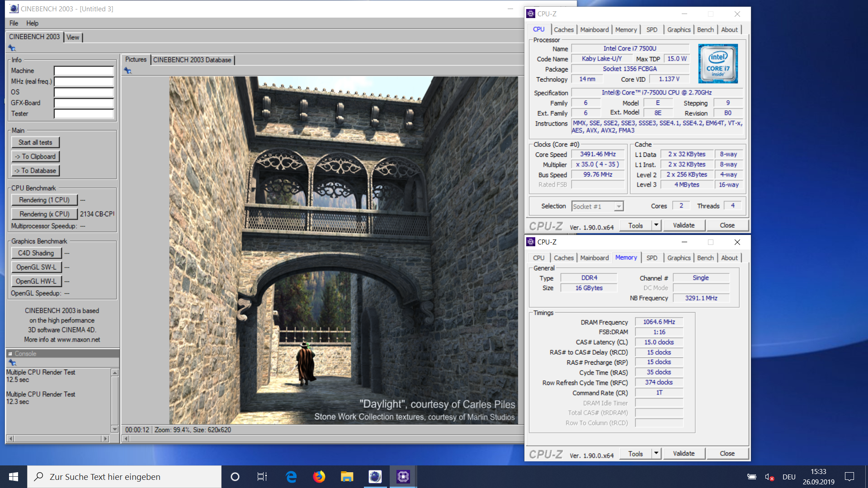This screenshot has width=868, height=488.
Task: Open the Help menu in CINEBENCH
Action: [32, 23]
